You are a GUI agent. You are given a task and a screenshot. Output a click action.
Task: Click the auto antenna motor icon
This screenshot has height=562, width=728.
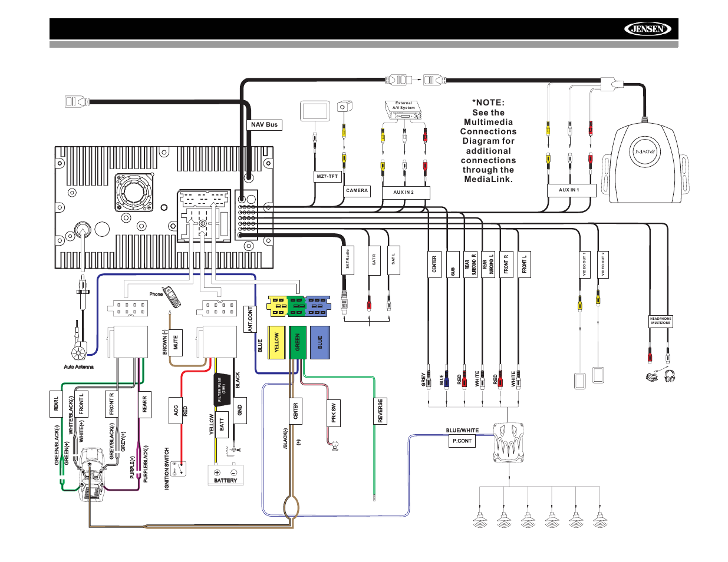(79, 352)
